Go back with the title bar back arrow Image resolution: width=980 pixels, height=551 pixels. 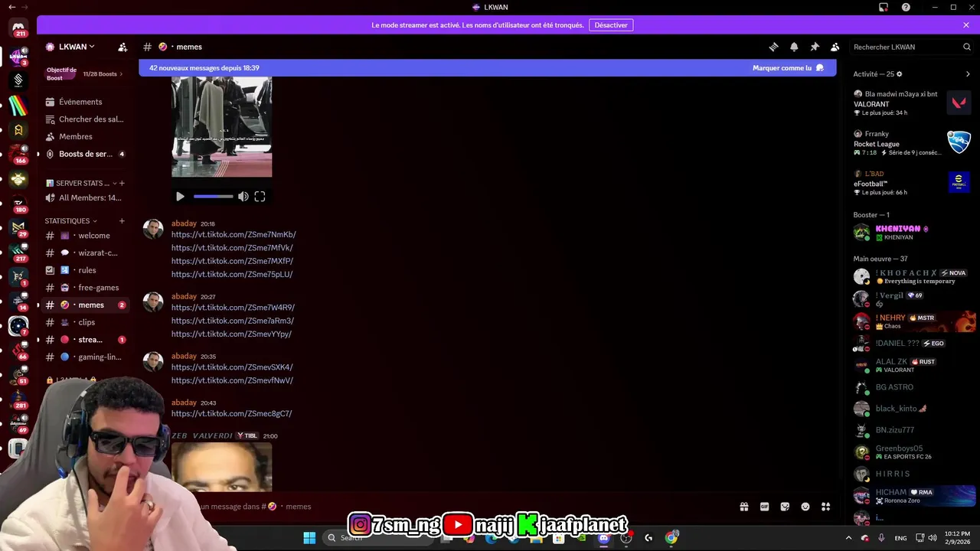[x=11, y=7]
